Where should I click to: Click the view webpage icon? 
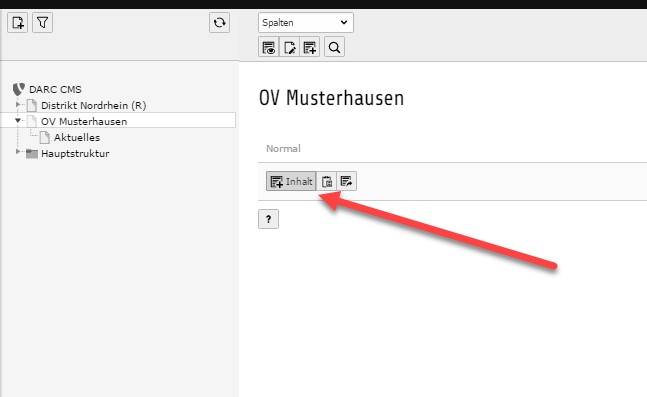coord(269,47)
